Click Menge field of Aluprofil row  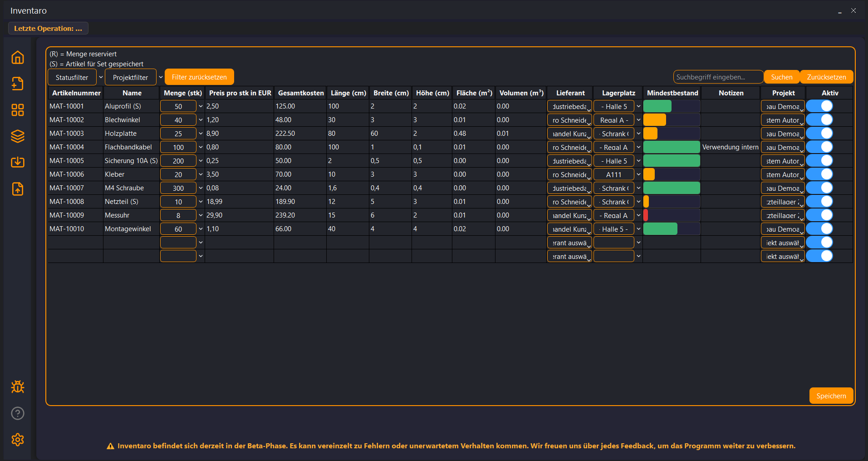pyautogui.click(x=178, y=106)
